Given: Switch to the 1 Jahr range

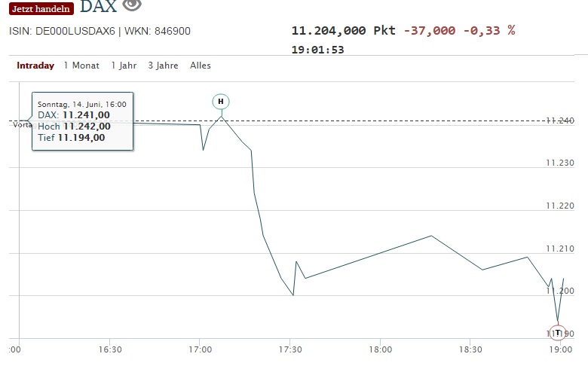Looking at the screenshot, I should [124, 66].
